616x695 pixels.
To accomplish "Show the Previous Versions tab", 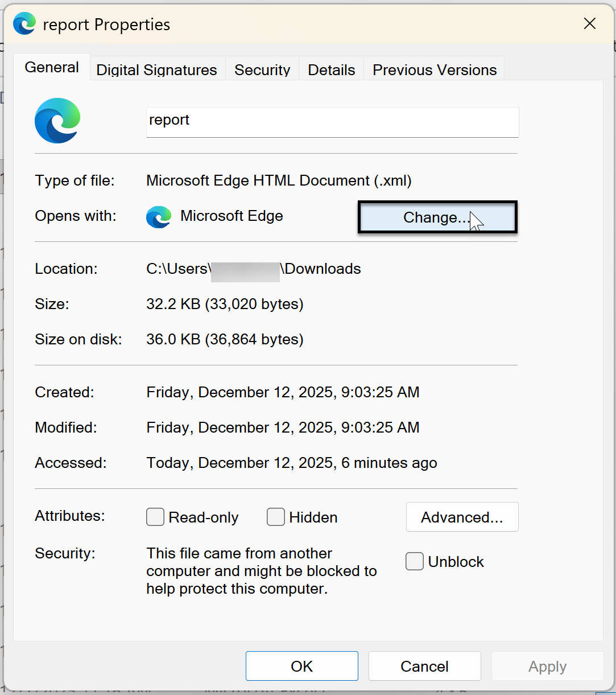I will 435,70.
